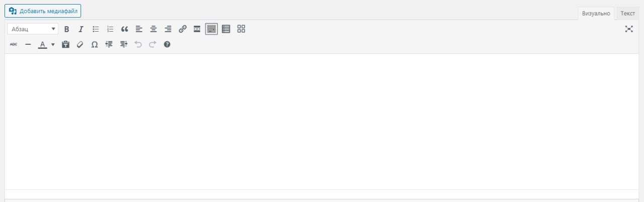Open keyboard shortcuts help
Image resolution: width=644 pixels, height=202 pixels.
tap(167, 44)
